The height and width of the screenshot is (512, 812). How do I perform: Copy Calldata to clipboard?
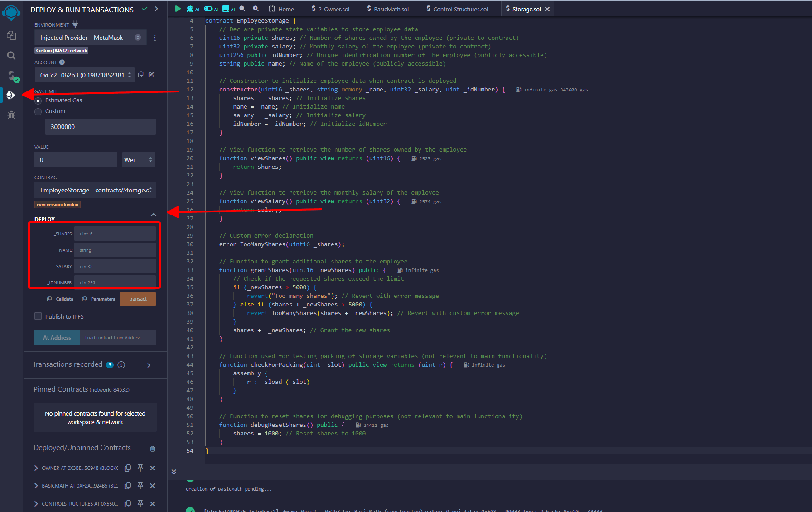tap(60, 299)
